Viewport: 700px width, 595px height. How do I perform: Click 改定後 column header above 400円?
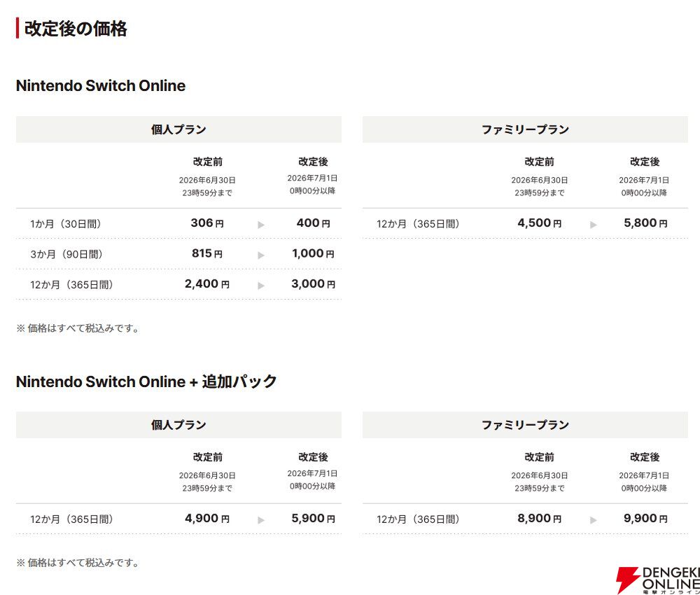click(x=313, y=162)
